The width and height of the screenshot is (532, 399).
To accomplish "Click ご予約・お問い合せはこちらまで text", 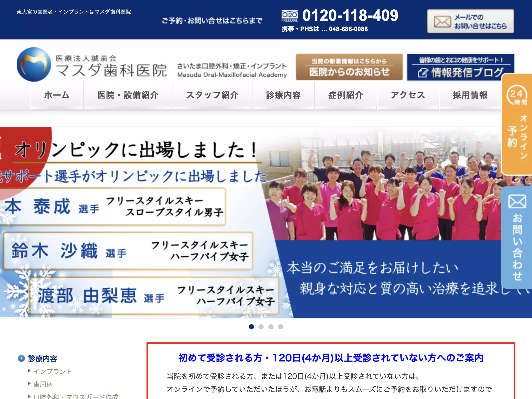I will coord(212,21).
